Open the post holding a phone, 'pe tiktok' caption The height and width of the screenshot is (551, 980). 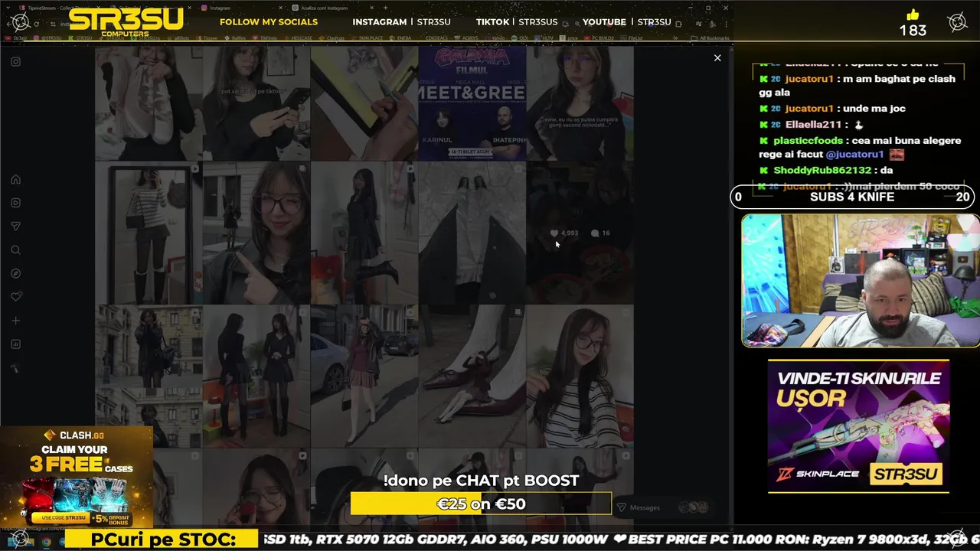click(256, 103)
